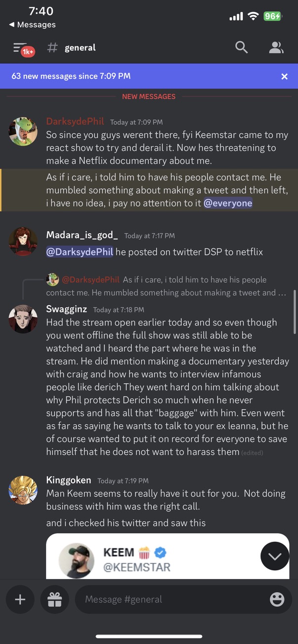Tap the @everyone mention
The height and width of the screenshot is (644, 298).
(228, 203)
